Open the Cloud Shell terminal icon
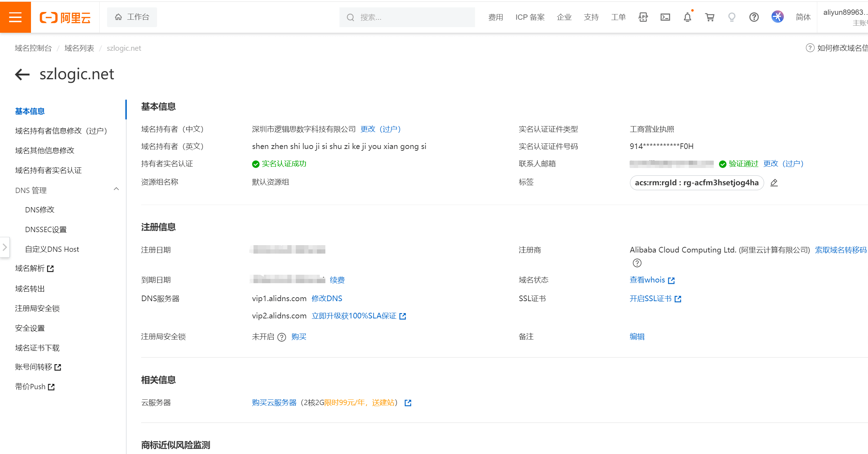The height and width of the screenshot is (454, 868). [665, 17]
